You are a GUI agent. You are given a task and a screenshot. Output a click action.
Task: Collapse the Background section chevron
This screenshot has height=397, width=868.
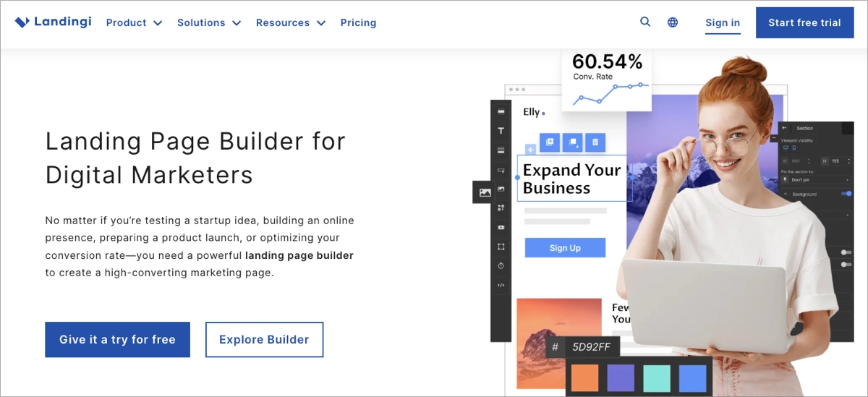pyautogui.click(x=786, y=194)
